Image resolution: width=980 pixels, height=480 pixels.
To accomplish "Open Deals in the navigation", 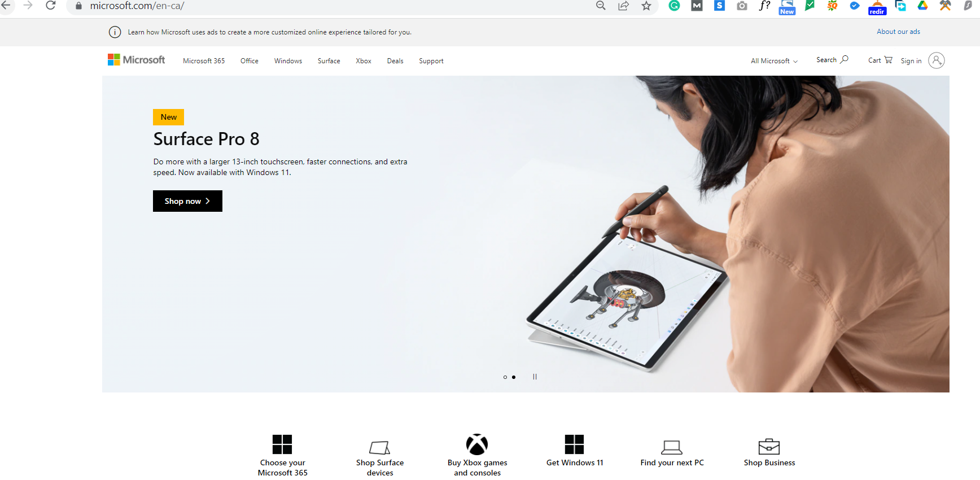I will (x=395, y=61).
